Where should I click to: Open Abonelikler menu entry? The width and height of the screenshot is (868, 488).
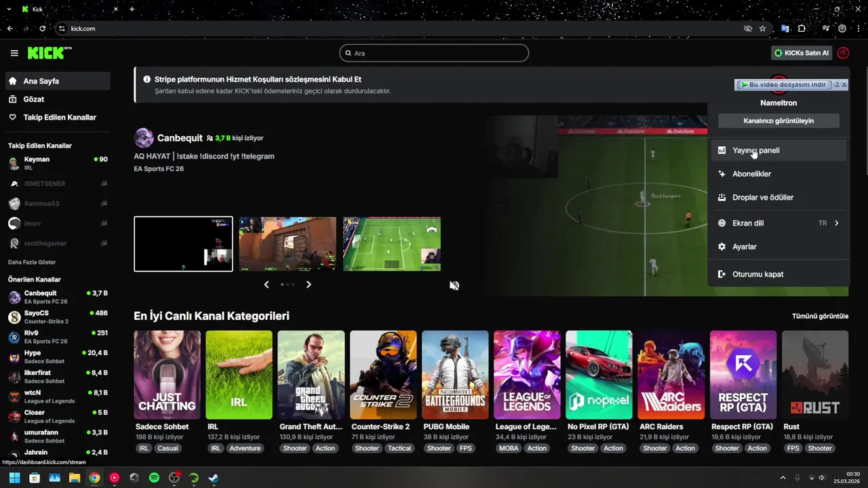coord(778,174)
